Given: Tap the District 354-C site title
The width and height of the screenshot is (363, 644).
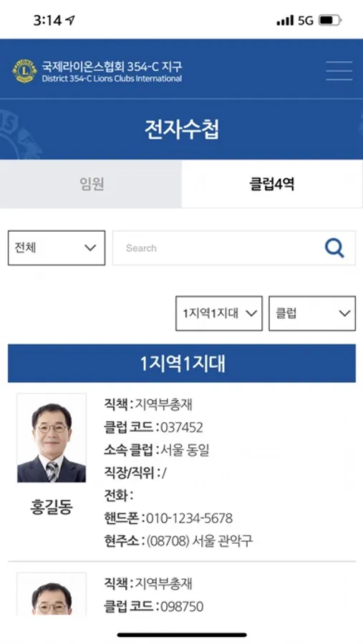Looking at the screenshot, I should [112, 71].
